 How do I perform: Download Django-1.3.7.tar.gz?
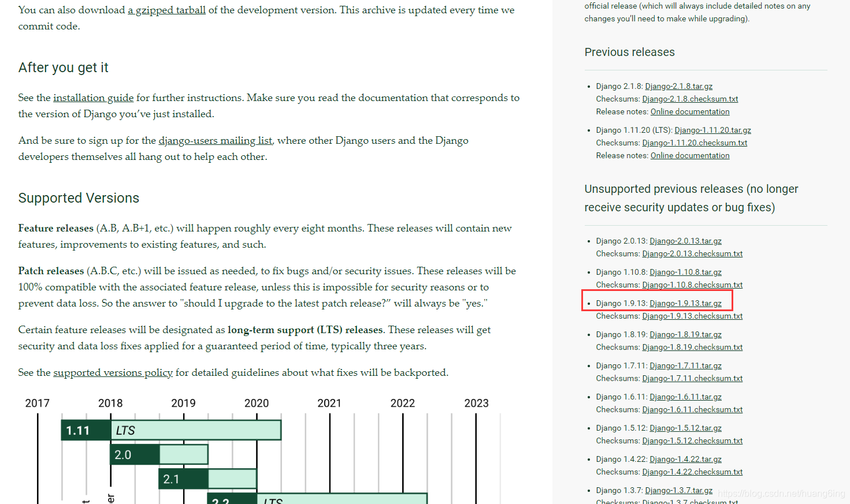click(679, 491)
